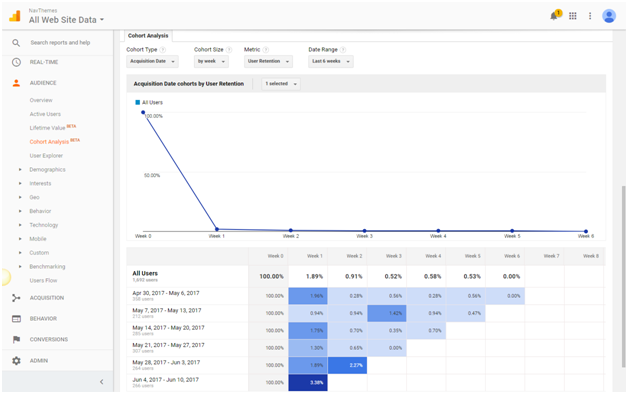The height and width of the screenshot is (394, 628).
Task: Click help icon next to Cohort Type
Action: (x=163, y=50)
